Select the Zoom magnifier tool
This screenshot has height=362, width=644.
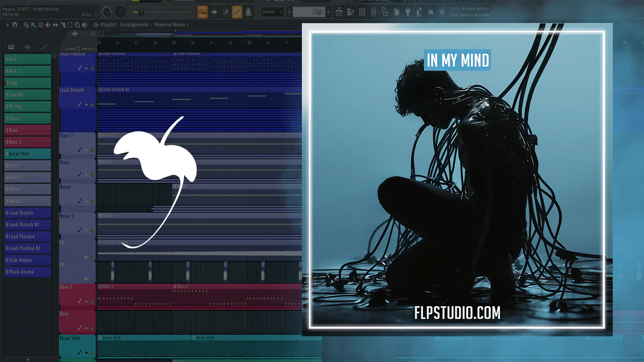point(77,25)
